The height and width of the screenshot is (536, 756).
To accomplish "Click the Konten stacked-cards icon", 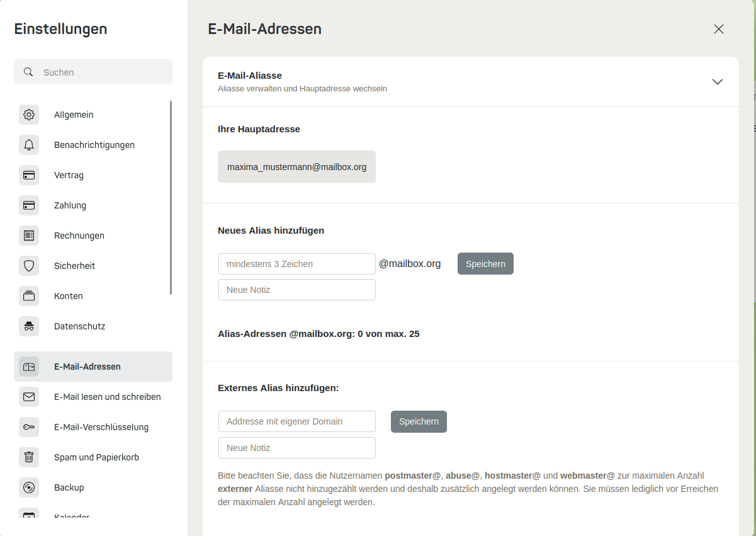I will (29, 296).
